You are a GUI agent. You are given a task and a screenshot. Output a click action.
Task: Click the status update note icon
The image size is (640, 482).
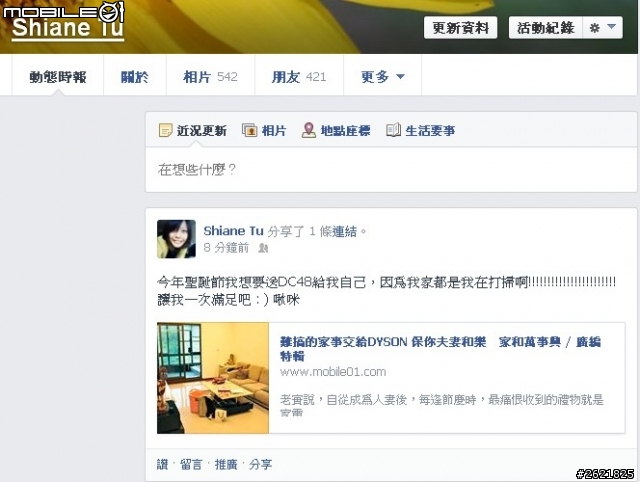point(165,131)
